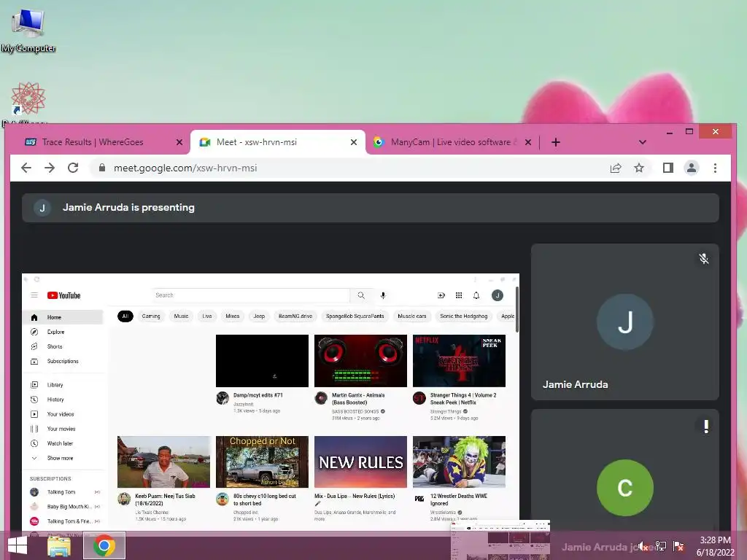Select the Jeep filter chip
Screen dimensions: 747x560
tap(259, 316)
